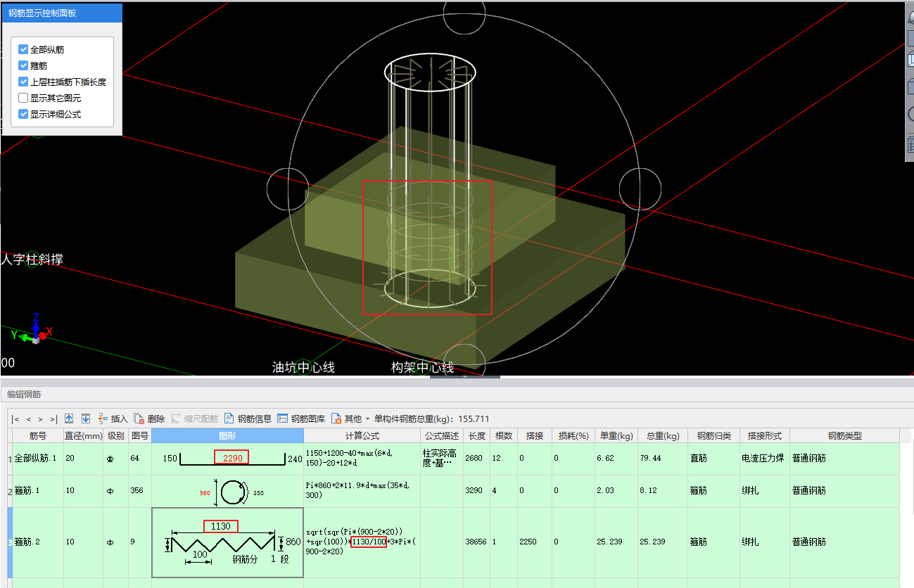This screenshot has width=914, height=588.
Task: Click left orbit handle on view ring
Action: 288,189
